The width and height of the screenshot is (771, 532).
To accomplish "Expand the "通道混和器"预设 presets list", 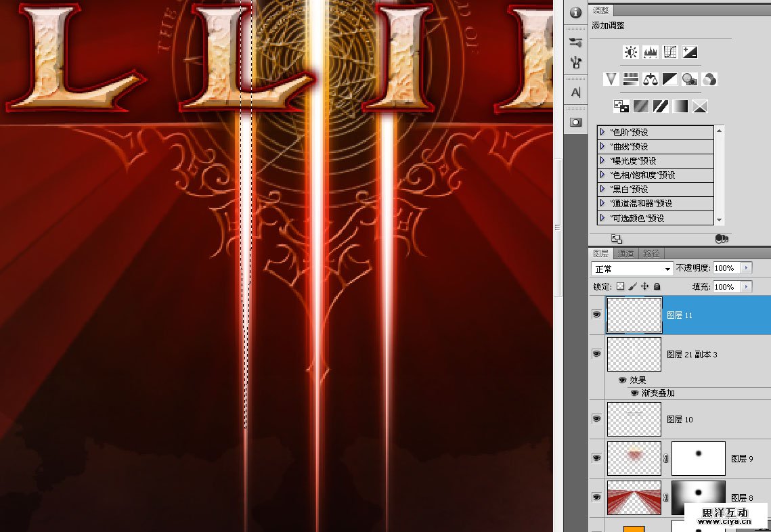I will (602, 204).
